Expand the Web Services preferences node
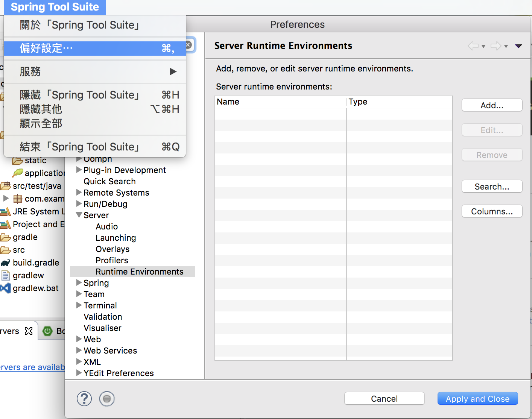Image resolution: width=532 pixels, height=419 pixels. 79,350
